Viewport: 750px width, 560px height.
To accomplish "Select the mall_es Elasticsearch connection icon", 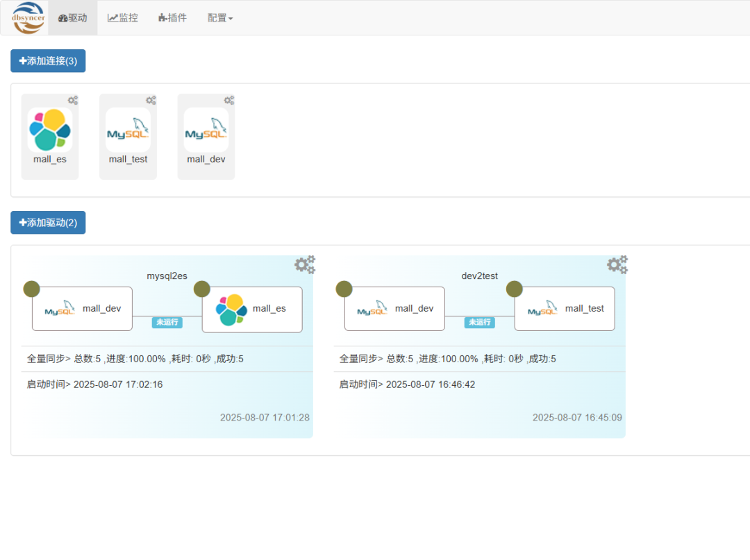I will 50,130.
